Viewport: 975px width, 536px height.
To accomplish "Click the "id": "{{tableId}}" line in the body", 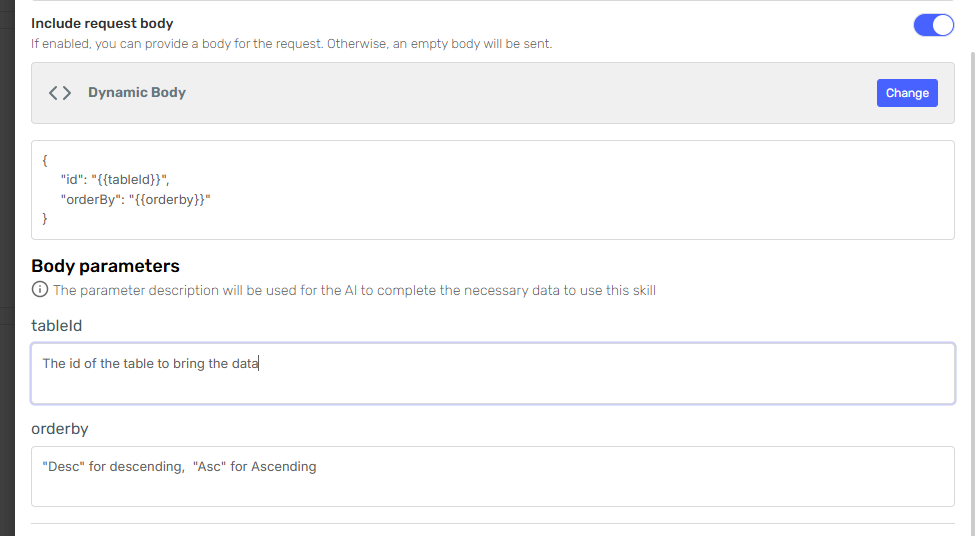I will (x=115, y=179).
